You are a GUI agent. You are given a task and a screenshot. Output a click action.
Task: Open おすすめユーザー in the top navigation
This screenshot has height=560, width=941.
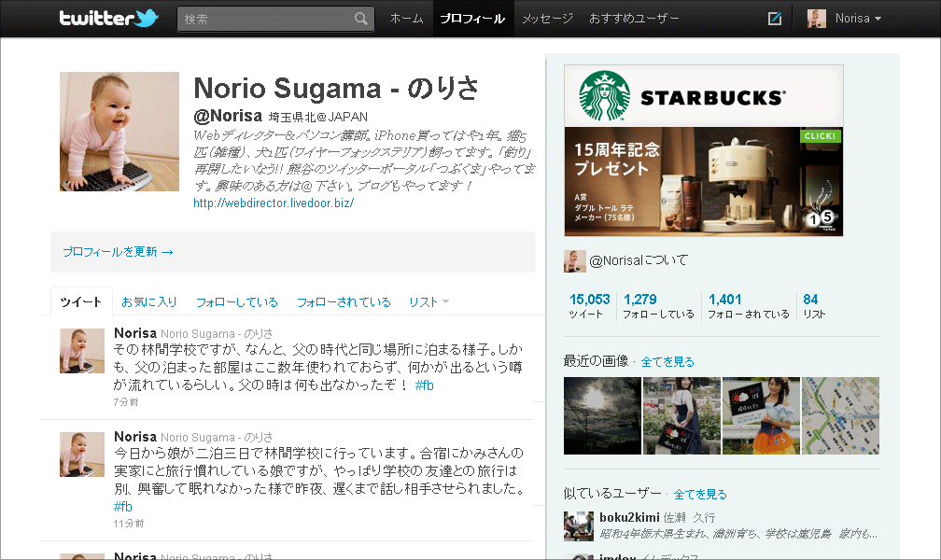tap(635, 19)
